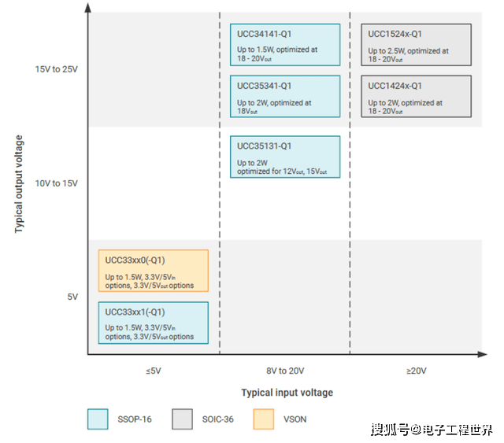Viewport: 504px width, 443px height.
Task: Select the UCC35341-Q1 product box
Action: tap(285, 96)
